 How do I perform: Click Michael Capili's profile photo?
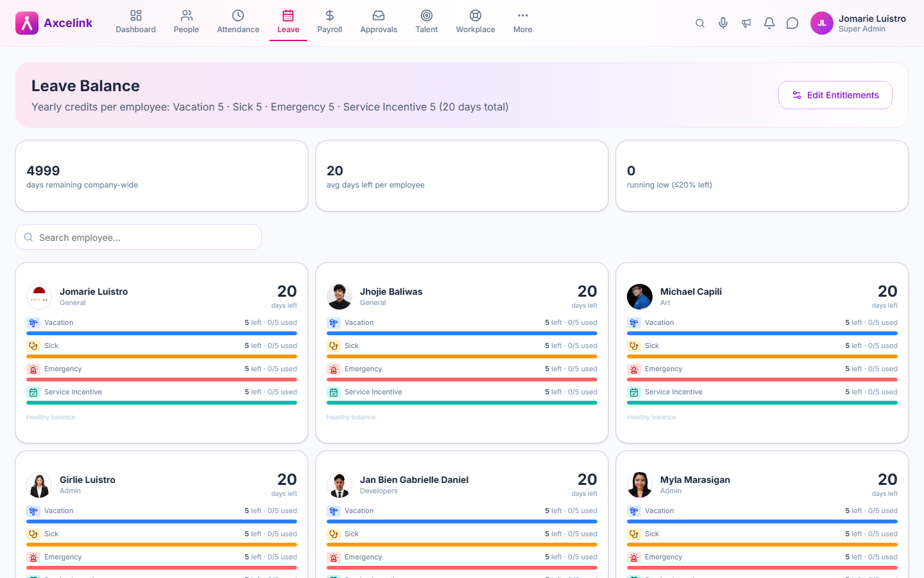click(640, 297)
